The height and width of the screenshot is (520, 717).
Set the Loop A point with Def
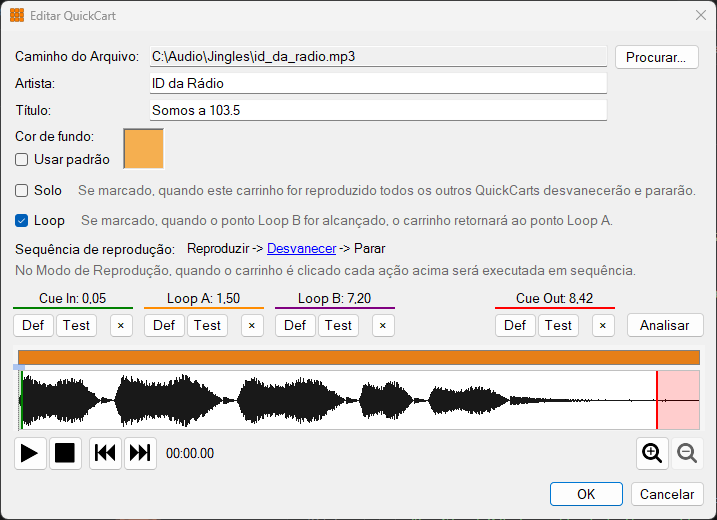[x=164, y=326]
